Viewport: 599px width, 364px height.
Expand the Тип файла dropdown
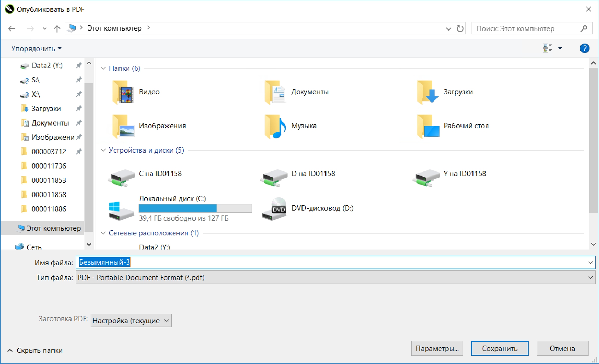coord(335,277)
